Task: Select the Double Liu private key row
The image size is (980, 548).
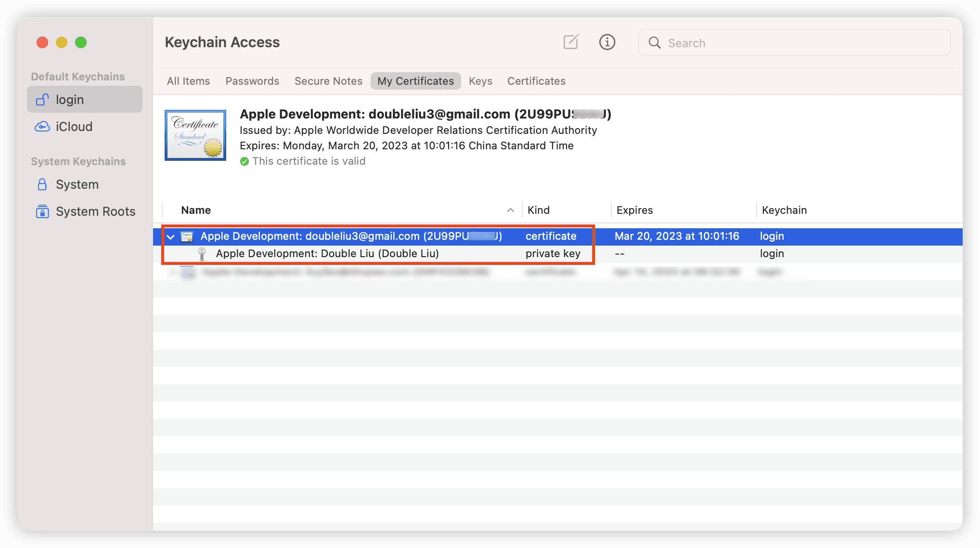Action: (x=558, y=254)
